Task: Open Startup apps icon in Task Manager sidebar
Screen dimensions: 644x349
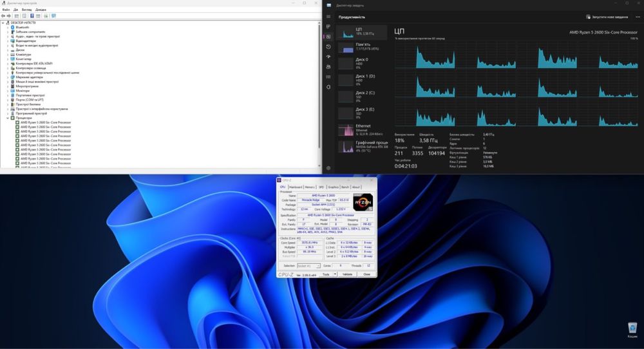Action: tap(328, 57)
